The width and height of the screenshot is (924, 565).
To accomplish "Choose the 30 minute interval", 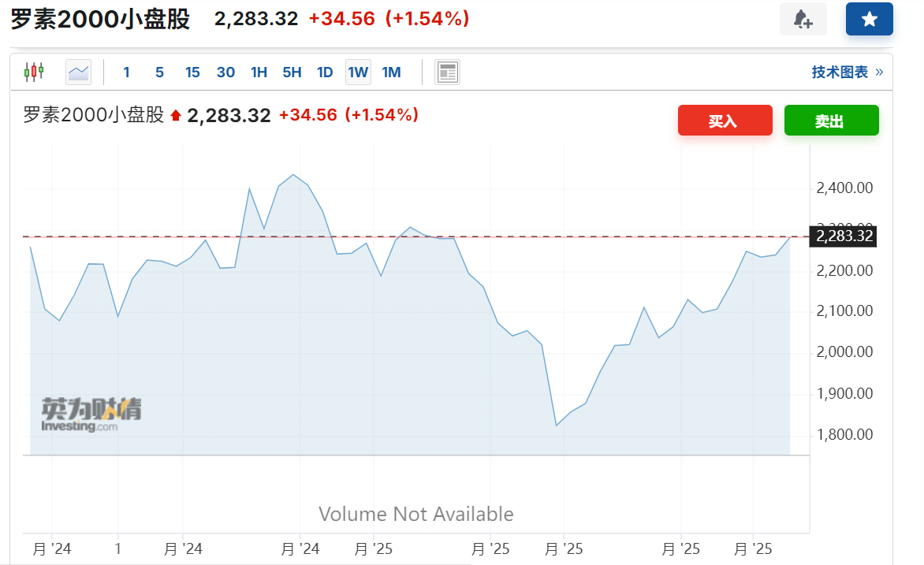I will tap(225, 72).
